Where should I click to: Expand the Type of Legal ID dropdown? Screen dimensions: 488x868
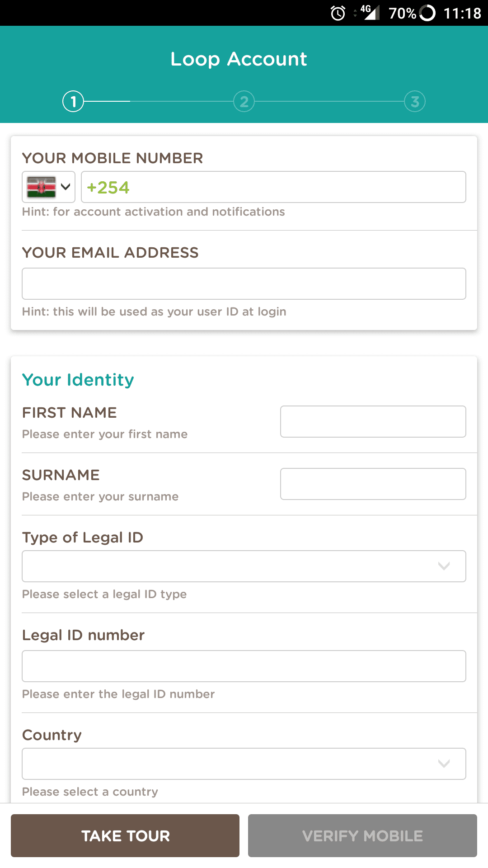pyautogui.click(x=244, y=566)
